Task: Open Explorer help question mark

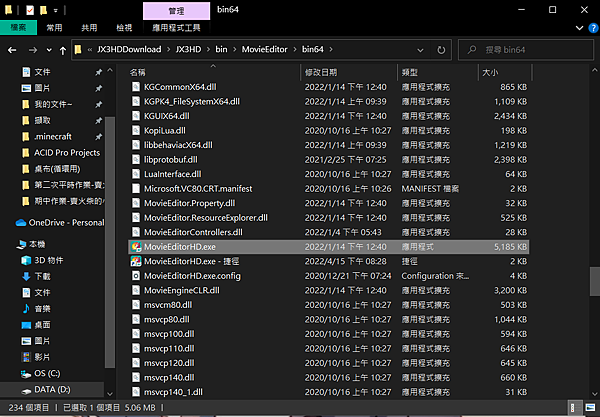Action: (x=593, y=28)
